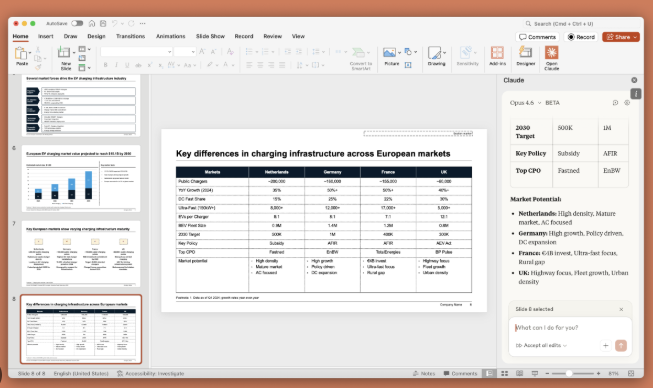Select slide 7 thumbnail
Viewport: 653px width, 388px height.
(x=81, y=254)
